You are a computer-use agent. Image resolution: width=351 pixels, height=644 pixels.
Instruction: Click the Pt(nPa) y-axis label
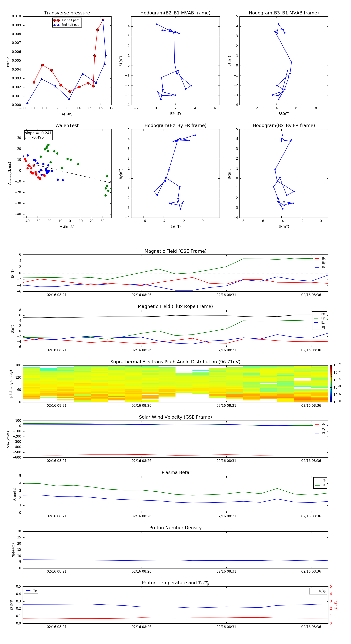8,61
